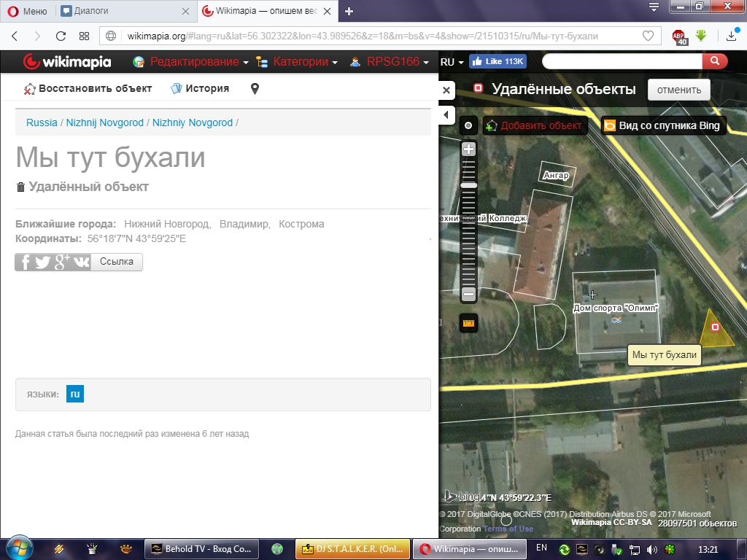The height and width of the screenshot is (560, 747).
Task: Zoom out with the minus button
Action: (469, 294)
